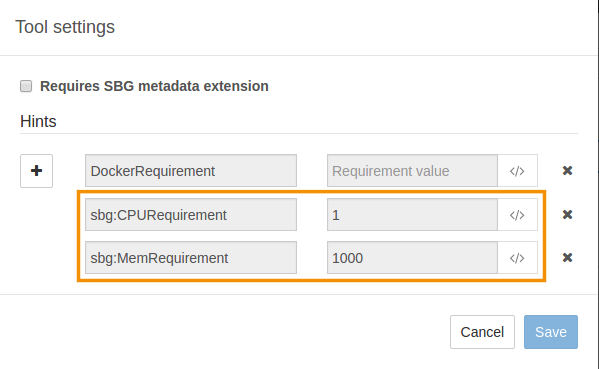The image size is (599, 369).
Task: Click the sbg:CPURequirement name field
Action: pos(191,215)
